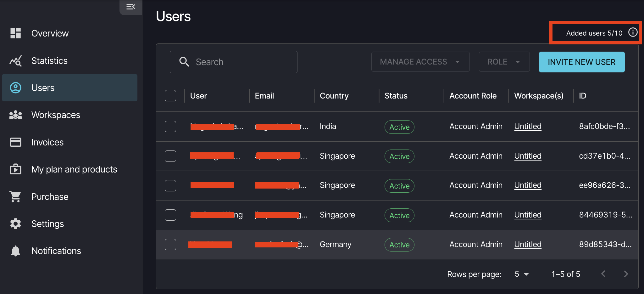Click the Active status badge in Germany row
The height and width of the screenshot is (294, 644).
coord(399,245)
